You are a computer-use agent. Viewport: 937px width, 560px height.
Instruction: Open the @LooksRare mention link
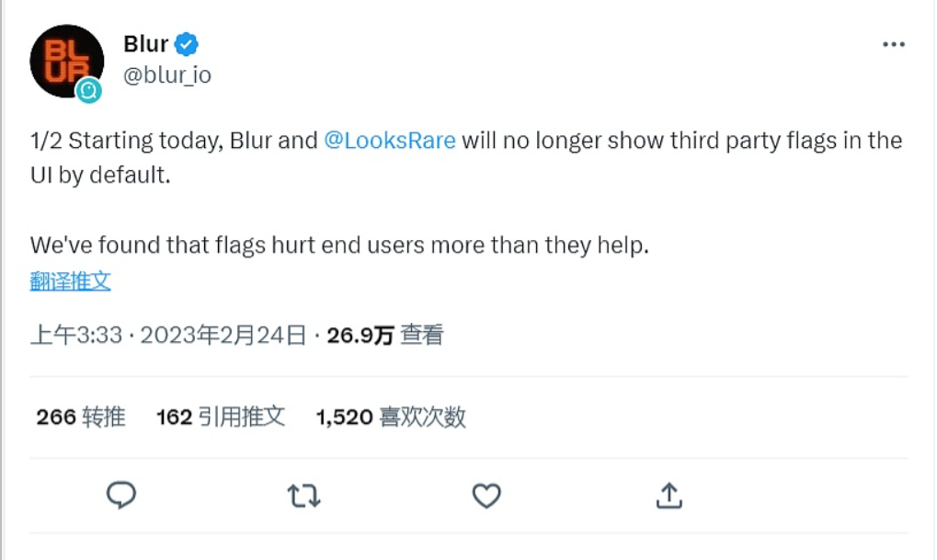pos(390,141)
